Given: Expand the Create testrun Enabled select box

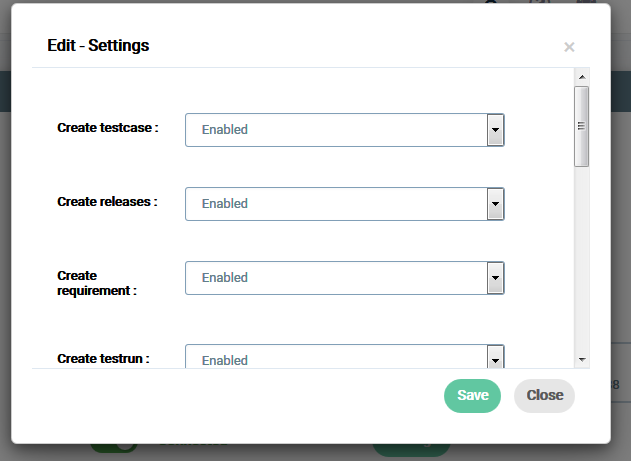Looking at the screenshot, I should click(336, 358).
